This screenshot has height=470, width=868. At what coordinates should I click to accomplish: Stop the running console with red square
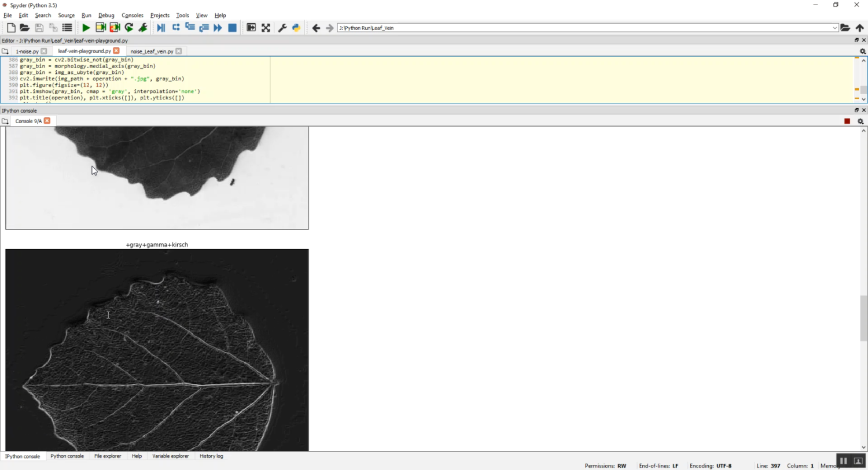[x=847, y=121]
